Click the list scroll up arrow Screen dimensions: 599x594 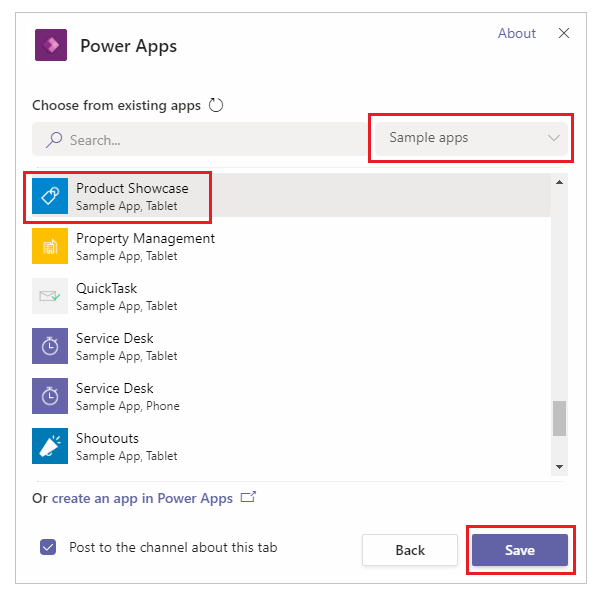point(559,183)
